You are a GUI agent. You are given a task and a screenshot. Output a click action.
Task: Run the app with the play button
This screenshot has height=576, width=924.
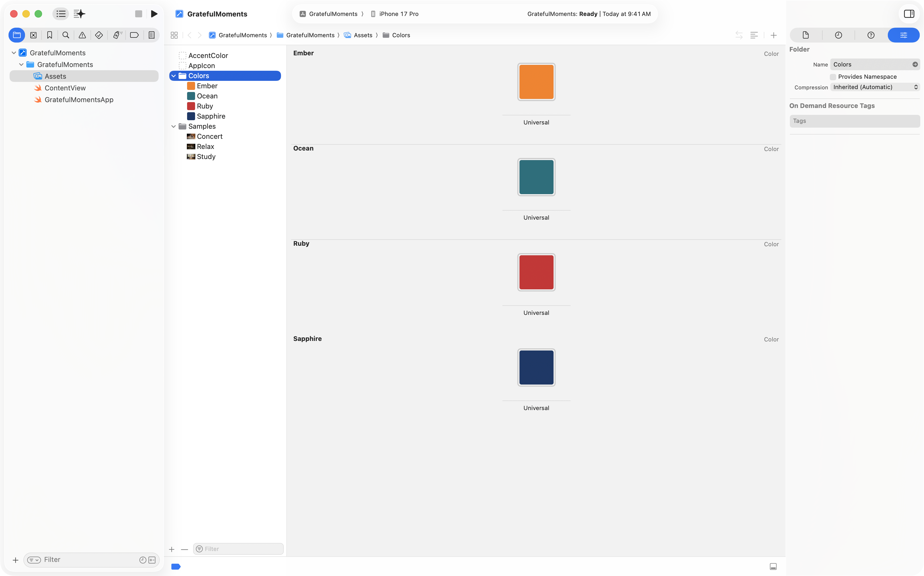(x=154, y=14)
